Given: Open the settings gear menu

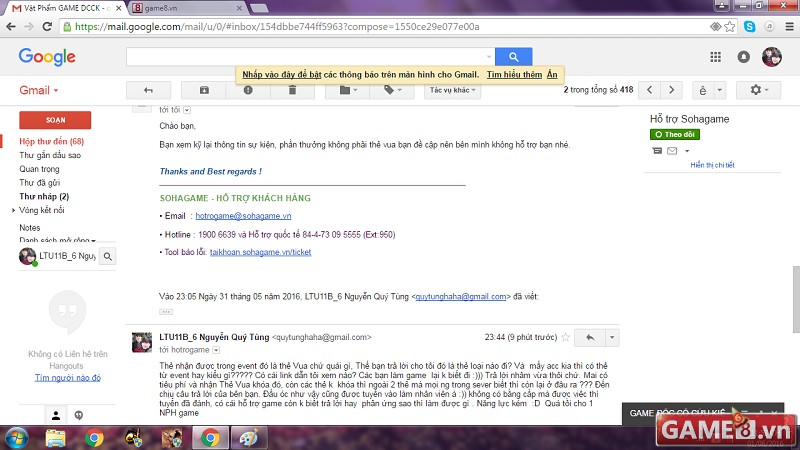Looking at the screenshot, I should pyautogui.click(x=759, y=90).
